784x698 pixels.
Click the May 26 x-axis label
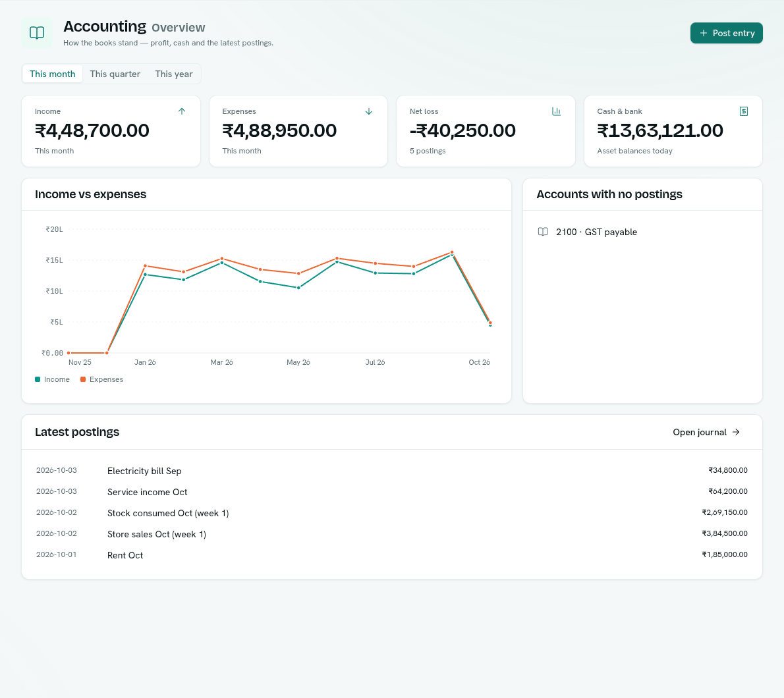pyautogui.click(x=298, y=362)
